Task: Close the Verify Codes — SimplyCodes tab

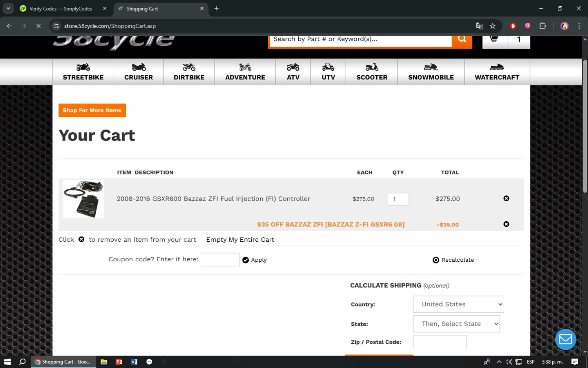Action: pos(105,9)
